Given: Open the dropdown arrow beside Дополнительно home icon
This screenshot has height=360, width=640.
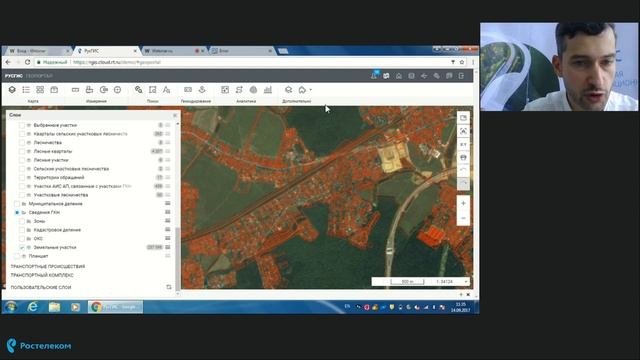Looking at the screenshot, I should point(311,90).
